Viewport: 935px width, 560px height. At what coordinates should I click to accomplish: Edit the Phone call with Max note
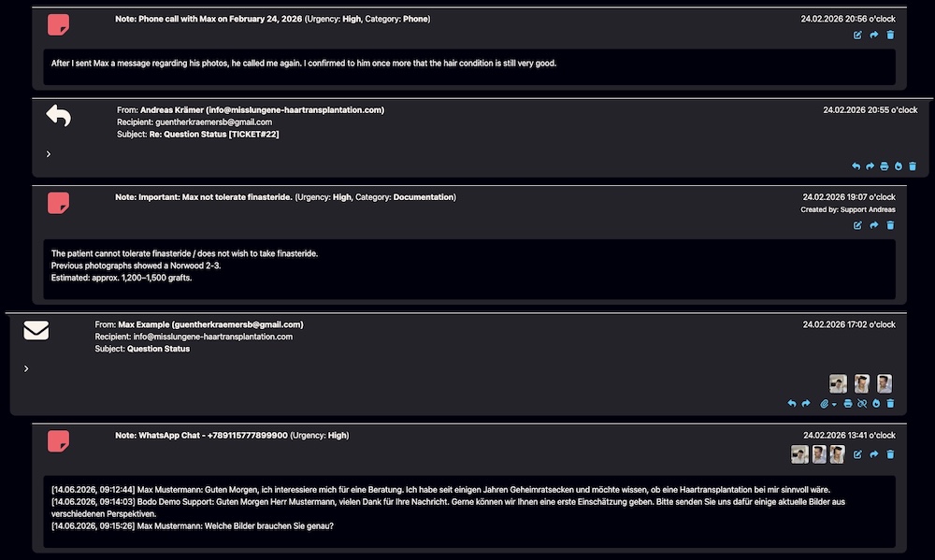[857, 36]
